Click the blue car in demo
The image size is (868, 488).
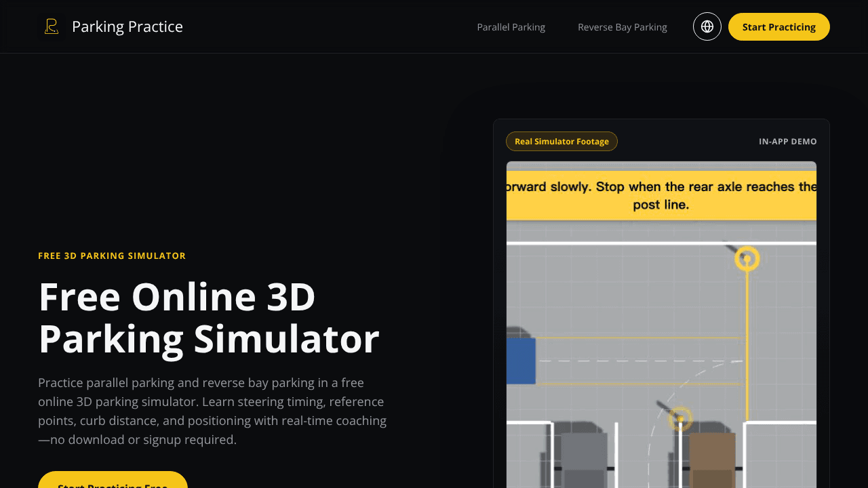coord(521,361)
